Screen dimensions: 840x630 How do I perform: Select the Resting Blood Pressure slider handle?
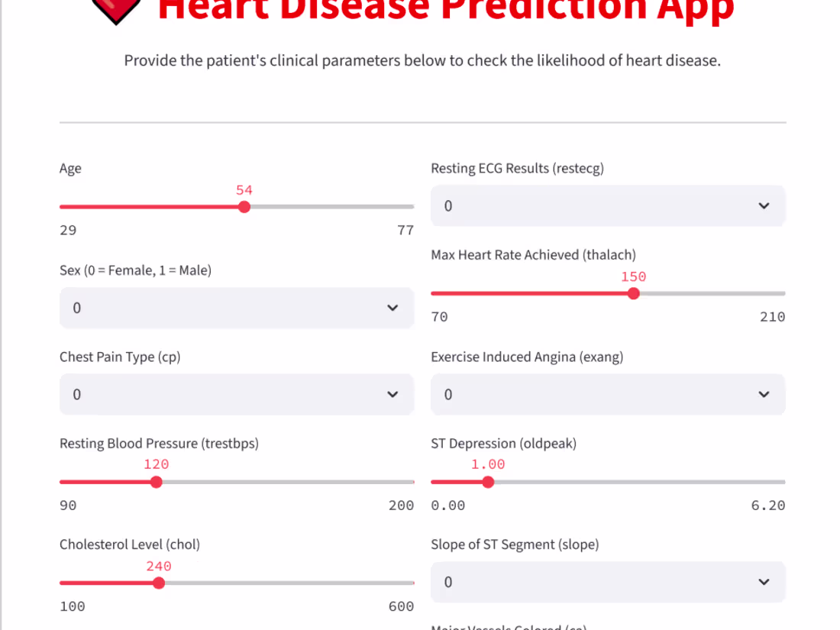pos(156,482)
